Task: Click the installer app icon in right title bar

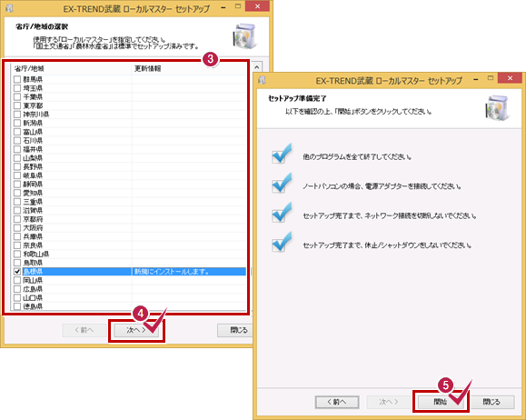Action: (x=262, y=81)
